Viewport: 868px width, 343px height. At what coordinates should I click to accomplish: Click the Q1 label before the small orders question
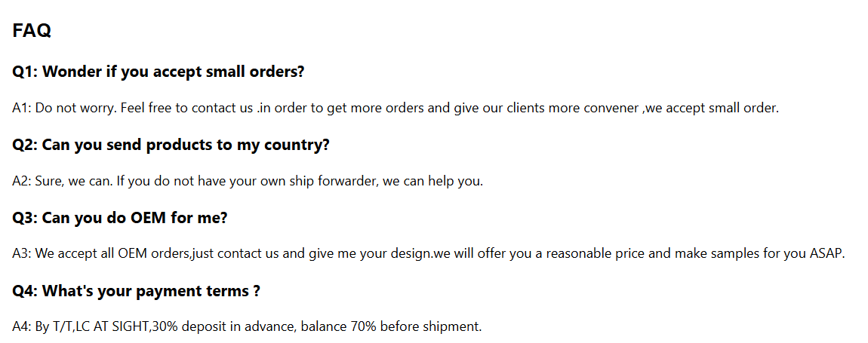coord(24,72)
